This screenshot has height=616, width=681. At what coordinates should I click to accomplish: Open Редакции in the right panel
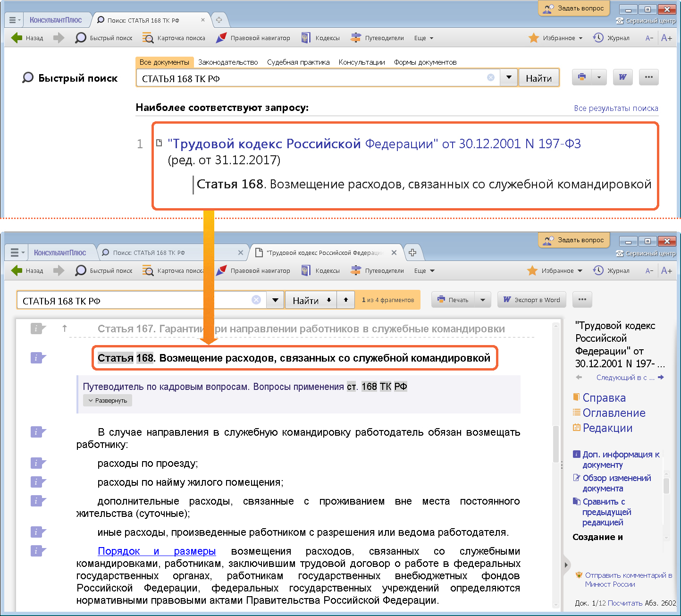pyautogui.click(x=603, y=428)
